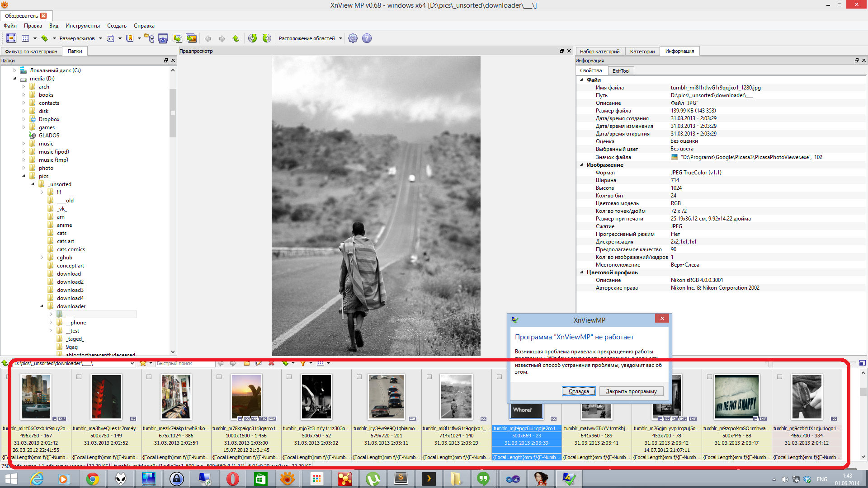Check the box on tumblr_ma3hveQLes thumbnail
The height and width of the screenshot is (488, 868).
[79, 376]
